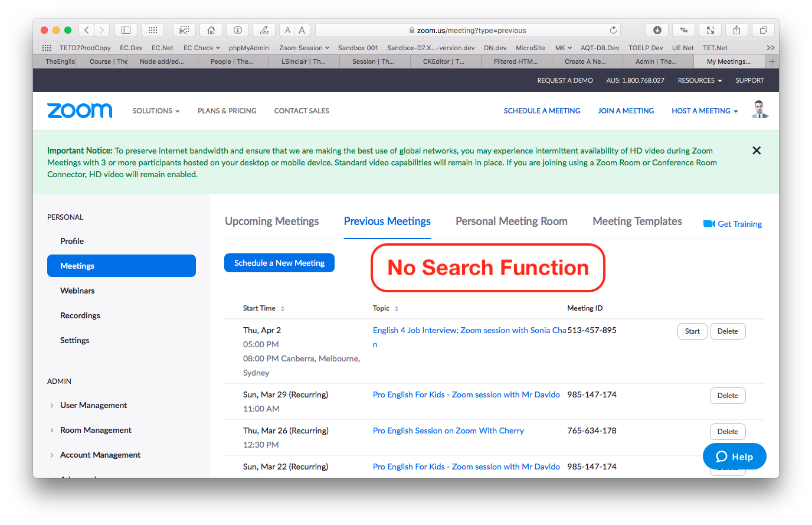Open the HOST A MEETING dropdown
Viewport: 812px width, 525px height.
click(704, 110)
